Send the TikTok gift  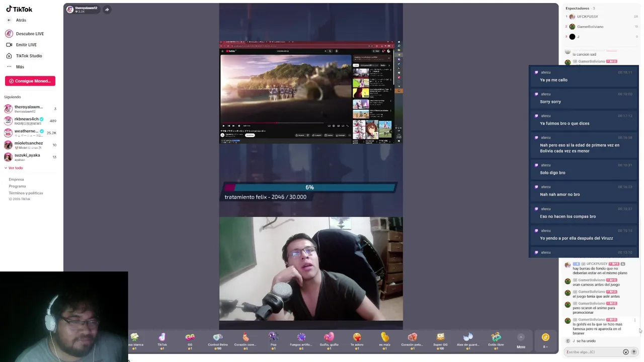162,340
